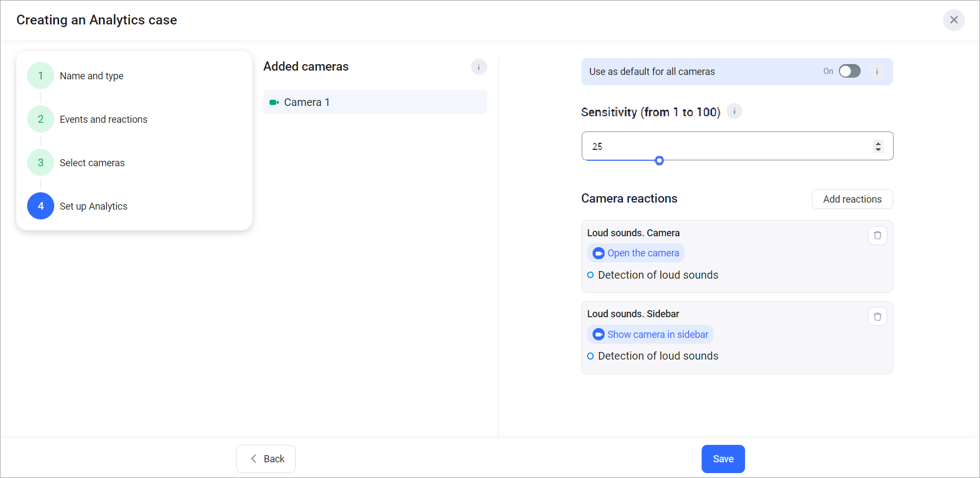
Task: Click the Open the camera reaction tag
Action: 636,253
